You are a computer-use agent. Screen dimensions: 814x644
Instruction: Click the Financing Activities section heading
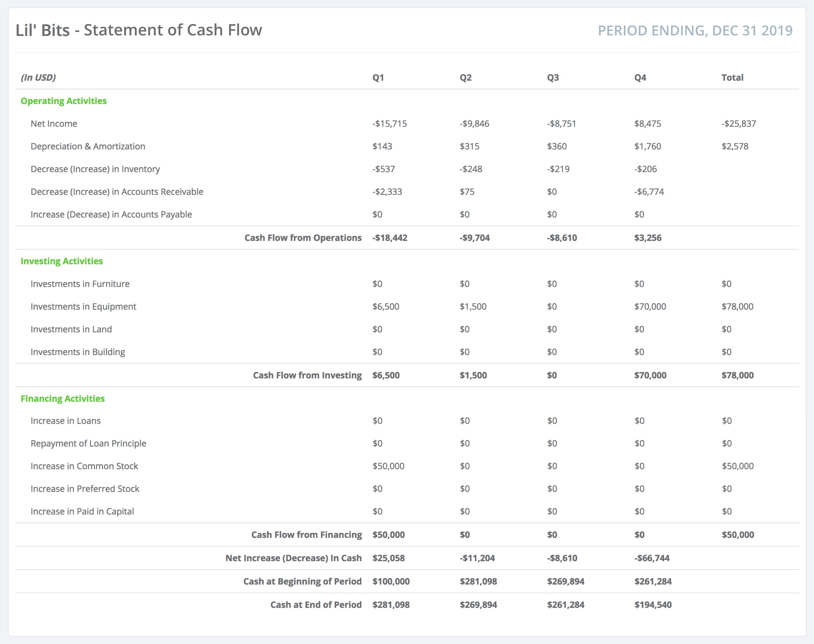tap(63, 398)
